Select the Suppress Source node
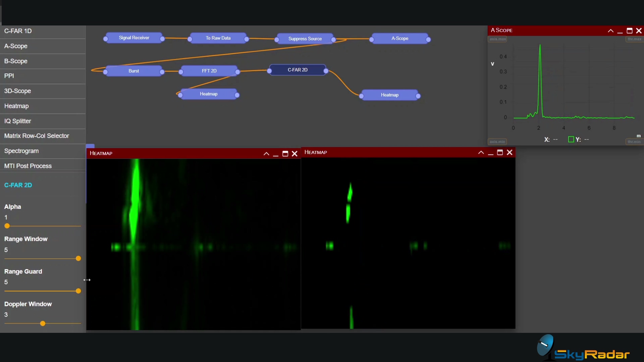 (x=305, y=39)
